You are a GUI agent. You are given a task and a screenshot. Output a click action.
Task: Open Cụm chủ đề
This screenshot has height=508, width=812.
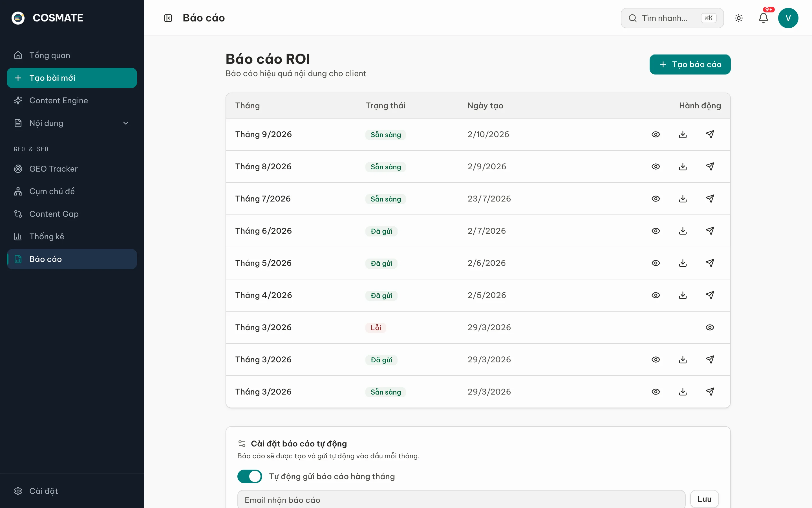pos(72,191)
